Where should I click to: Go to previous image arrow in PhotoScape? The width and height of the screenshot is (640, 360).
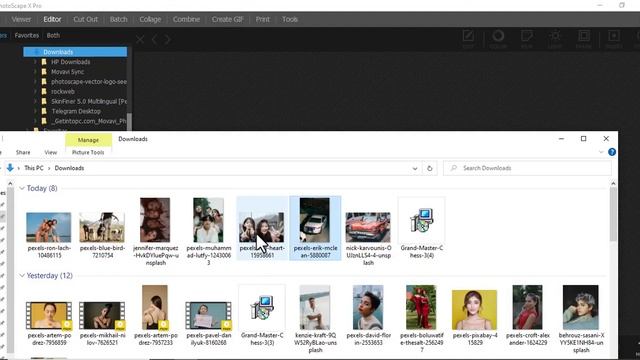coord(155,40)
